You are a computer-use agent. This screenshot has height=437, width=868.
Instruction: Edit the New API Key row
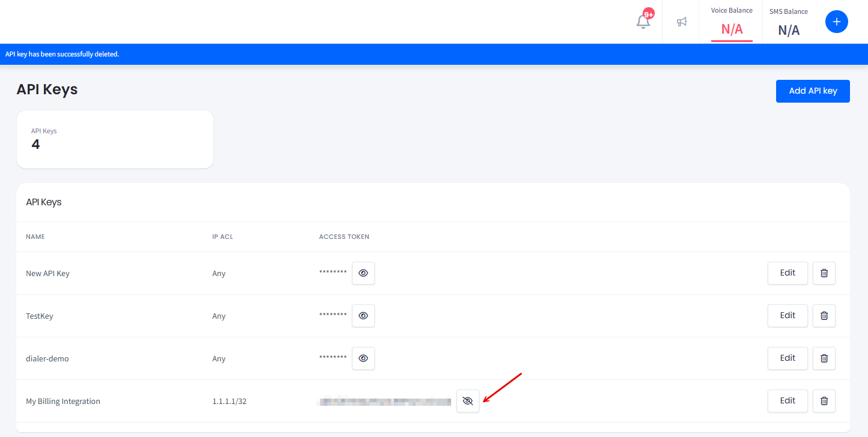788,273
